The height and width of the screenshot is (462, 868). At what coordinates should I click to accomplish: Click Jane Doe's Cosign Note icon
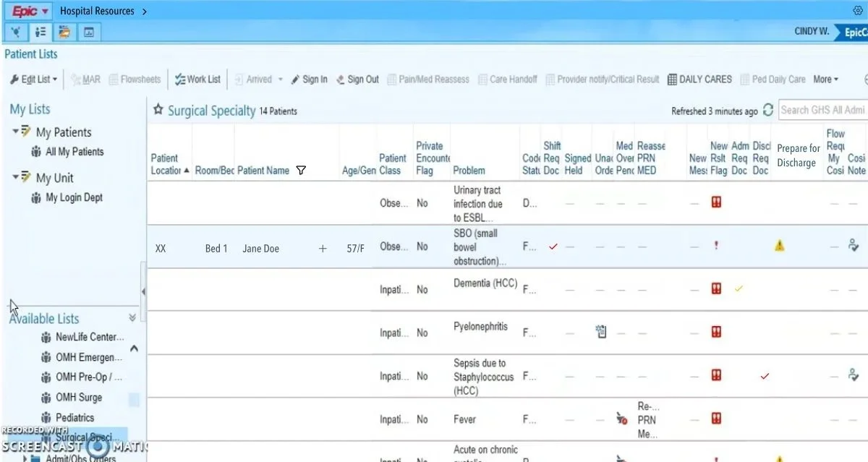[x=854, y=246]
